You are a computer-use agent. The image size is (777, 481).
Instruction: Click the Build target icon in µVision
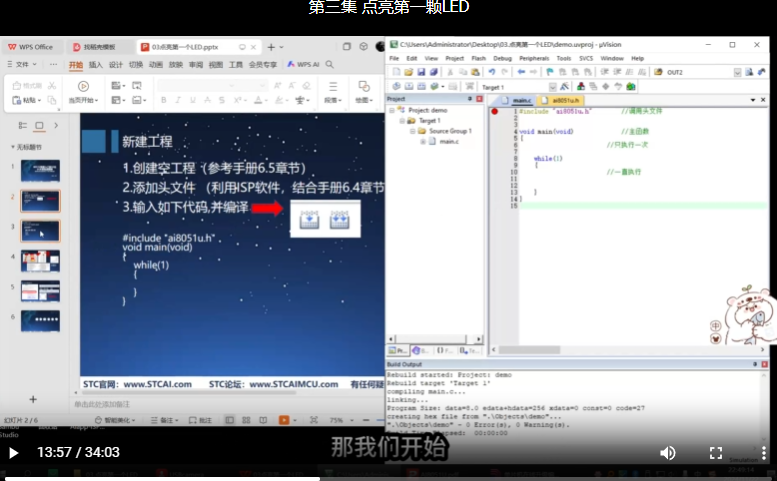click(409, 87)
